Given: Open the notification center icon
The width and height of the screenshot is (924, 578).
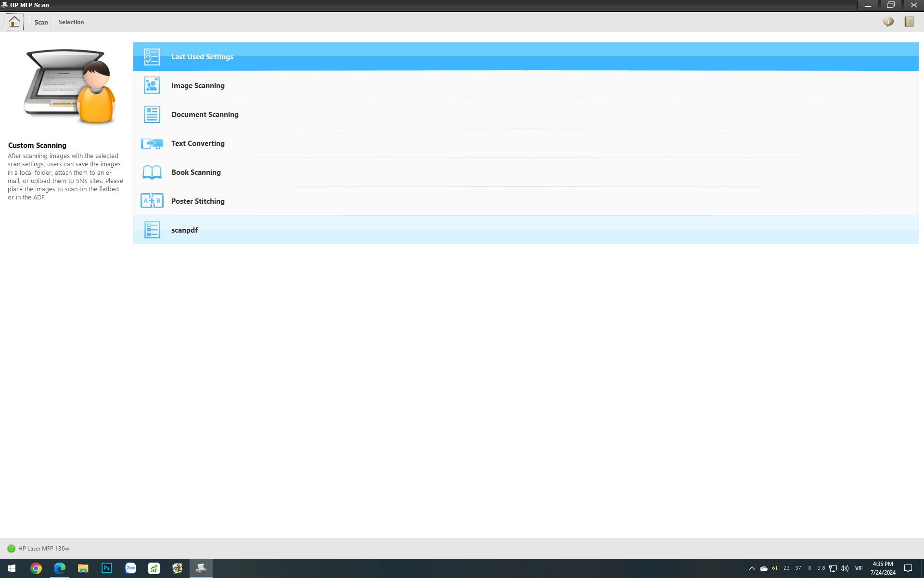Looking at the screenshot, I should pyautogui.click(x=908, y=568).
